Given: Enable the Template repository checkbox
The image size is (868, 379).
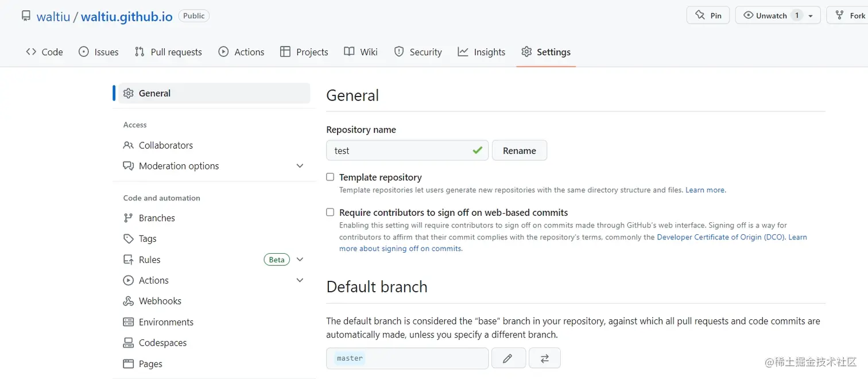Looking at the screenshot, I should click(x=330, y=177).
